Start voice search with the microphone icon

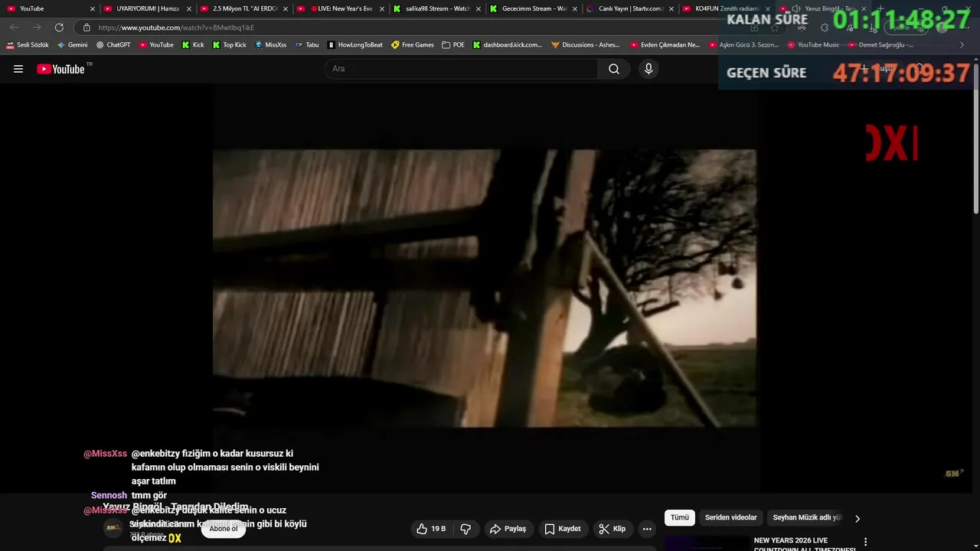pyautogui.click(x=648, y=69)
